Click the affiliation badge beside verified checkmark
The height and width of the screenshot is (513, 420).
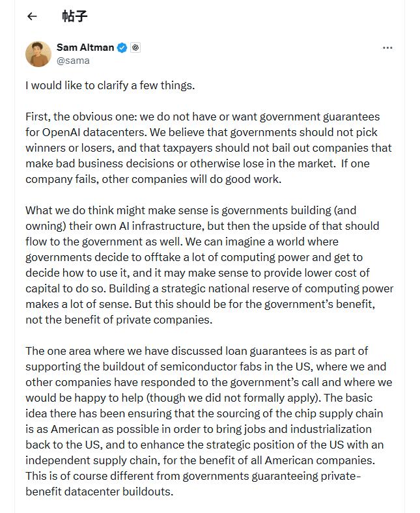coord(135,48)
